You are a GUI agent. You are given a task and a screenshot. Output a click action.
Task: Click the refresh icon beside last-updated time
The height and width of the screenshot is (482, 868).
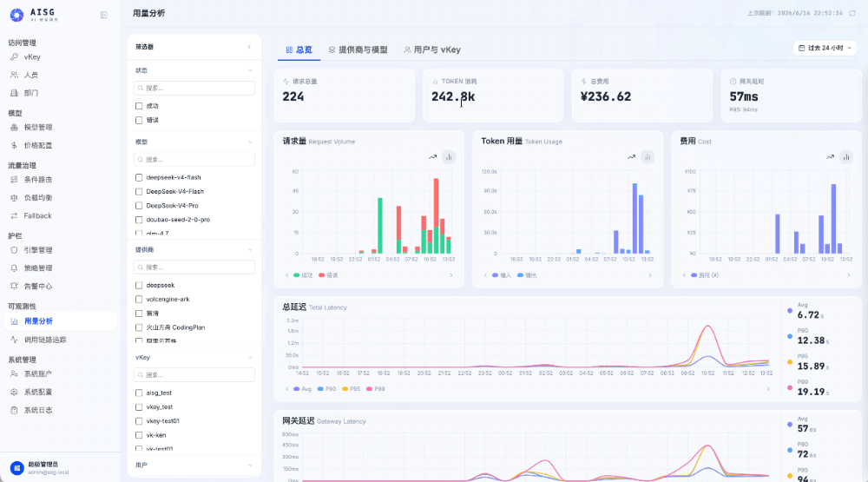tap(852, 13)
